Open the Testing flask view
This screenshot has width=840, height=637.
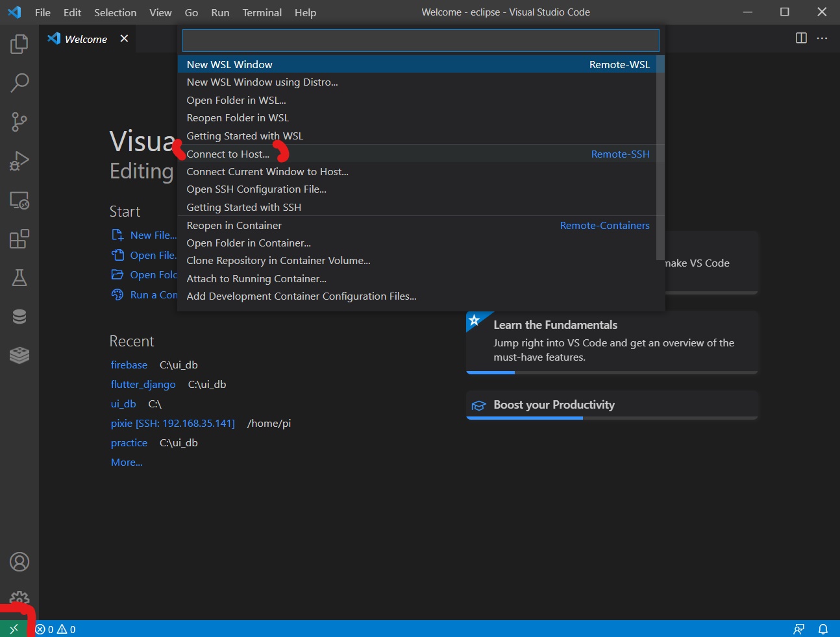pos(19,278)
